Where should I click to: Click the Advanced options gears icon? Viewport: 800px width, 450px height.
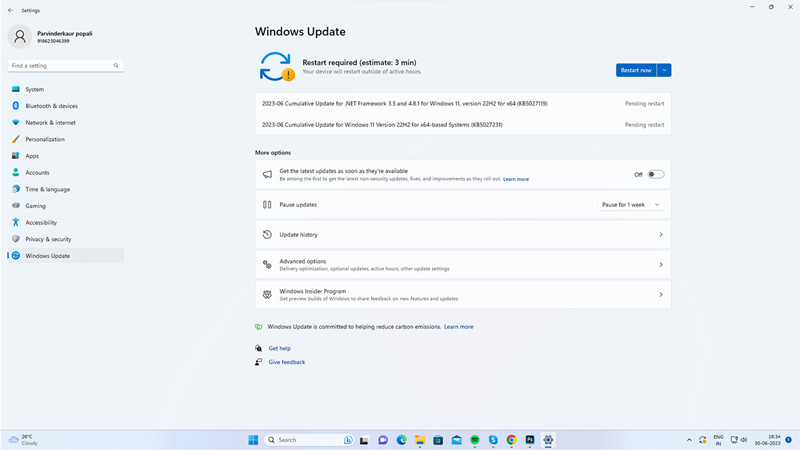pyautogui.click(x=267, y=265)
